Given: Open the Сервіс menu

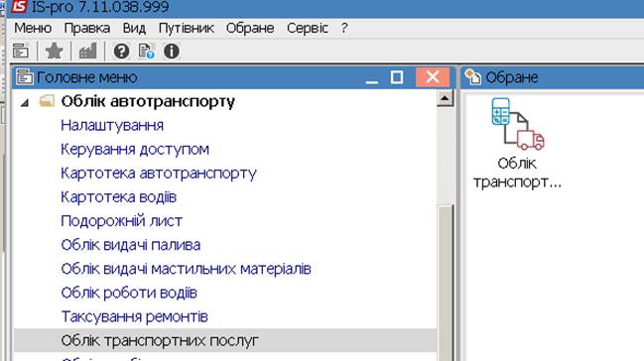Looking at the screenshot, I should [308, 28].
